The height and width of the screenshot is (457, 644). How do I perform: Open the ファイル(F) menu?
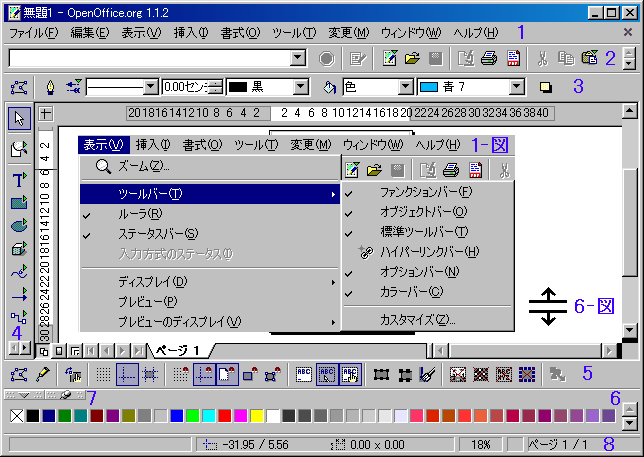coord(34,32)
